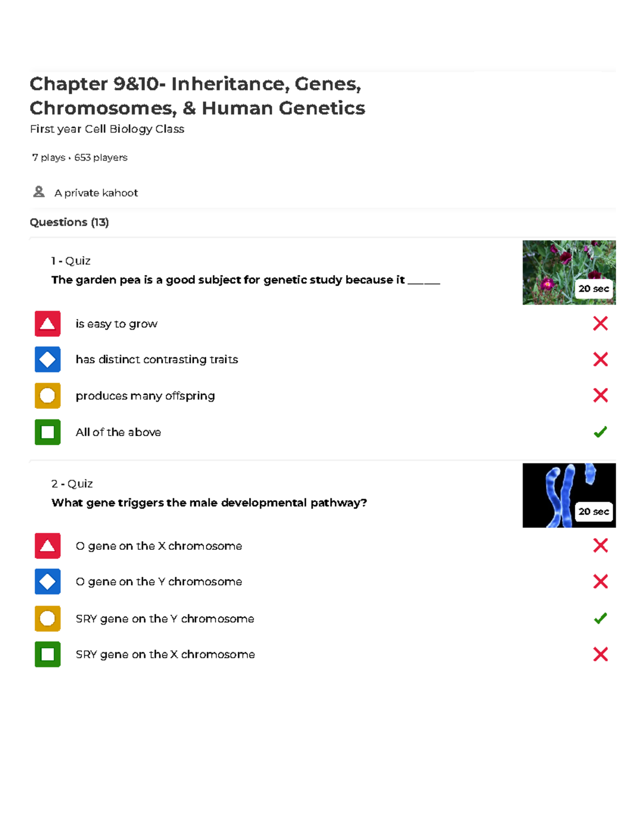The image size is (644, 834).
Task: Click the green square icon beside 'All of the above'
Action: [48, 432]
